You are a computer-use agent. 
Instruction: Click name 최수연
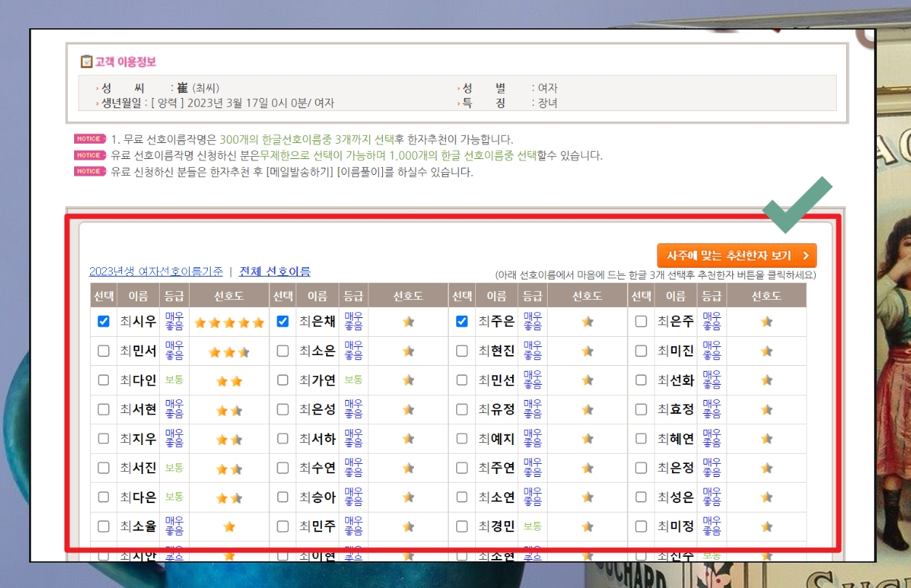[x=317, y=468]
